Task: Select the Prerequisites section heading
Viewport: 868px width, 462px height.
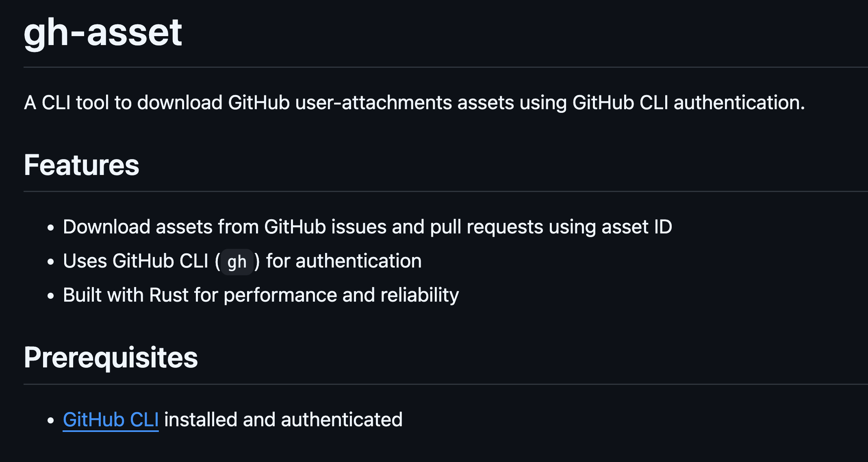Action: pos(111,357)
